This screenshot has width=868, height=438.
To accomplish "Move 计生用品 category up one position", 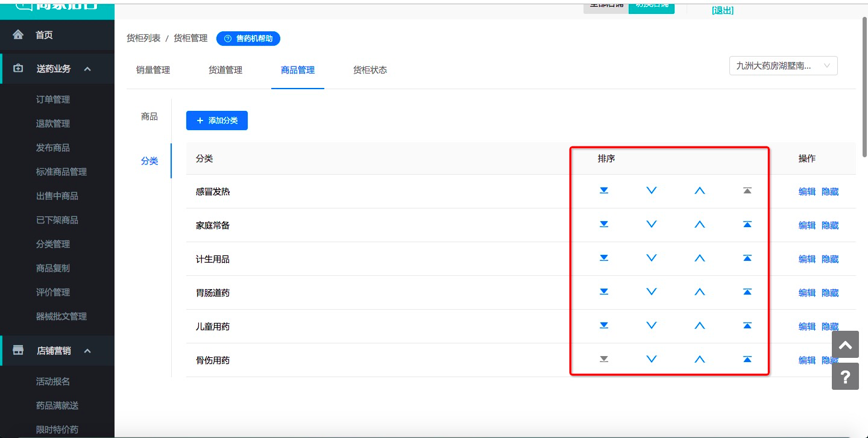I will coord(699,258).
